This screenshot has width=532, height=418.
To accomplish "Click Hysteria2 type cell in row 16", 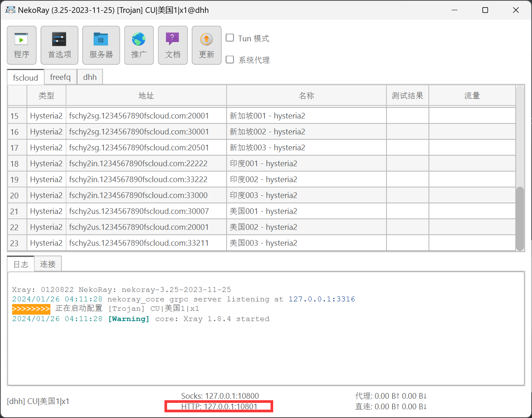I will click(46, 132).
